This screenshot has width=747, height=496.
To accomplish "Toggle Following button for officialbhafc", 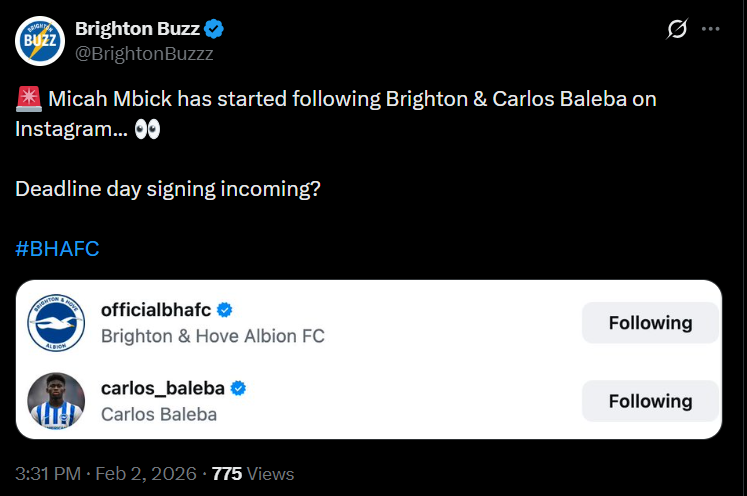I will click(650, 323).
